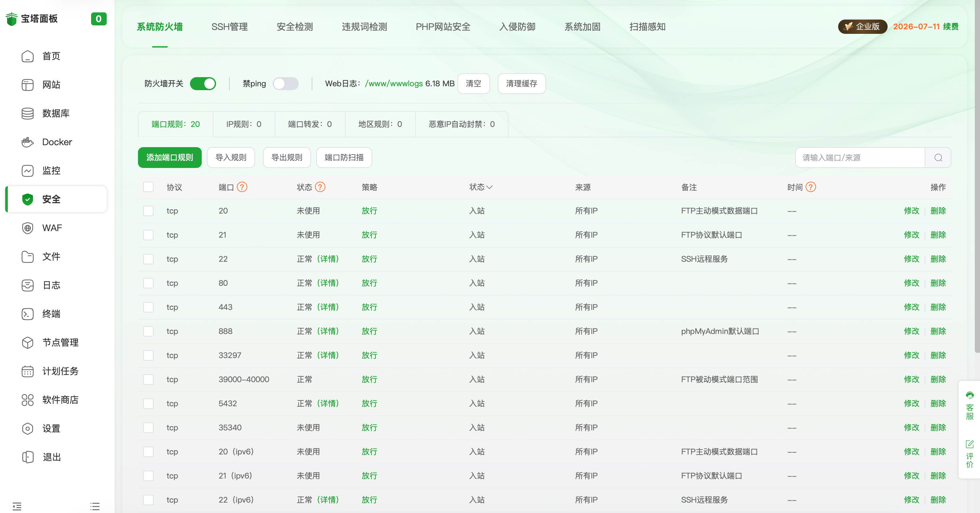The height and width of the screenshot is (513, 980).
Task: Click the search magnifier icon
Action: [938, 158]
